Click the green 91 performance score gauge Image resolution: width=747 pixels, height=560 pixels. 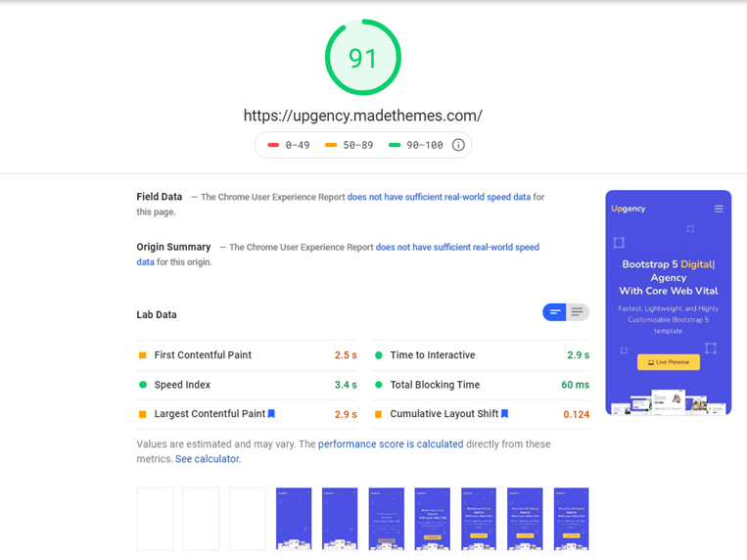363,58
